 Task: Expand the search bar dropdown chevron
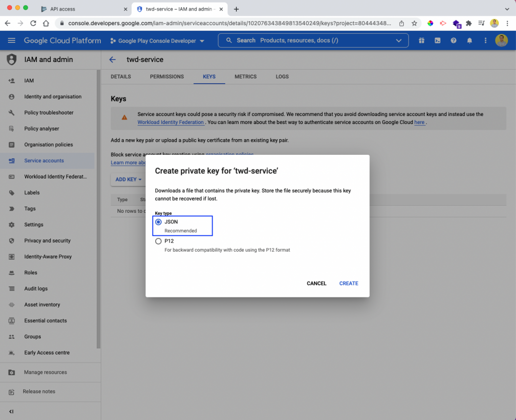coord(399,40)
